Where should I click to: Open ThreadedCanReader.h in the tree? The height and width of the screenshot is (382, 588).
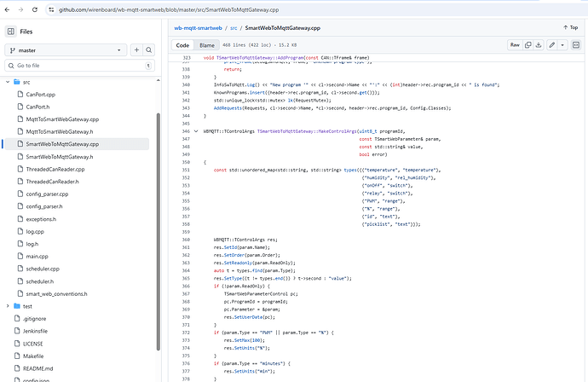point(52,182)
